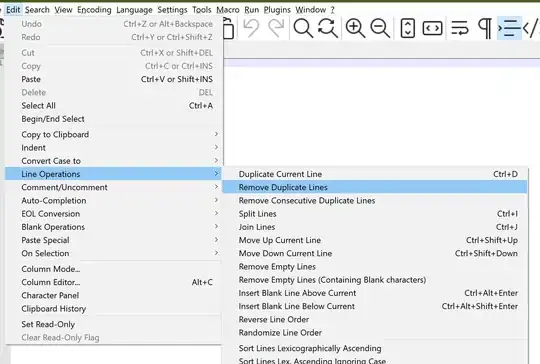Open the Tools menu
The image size is (540, 364).
[201, 10]
